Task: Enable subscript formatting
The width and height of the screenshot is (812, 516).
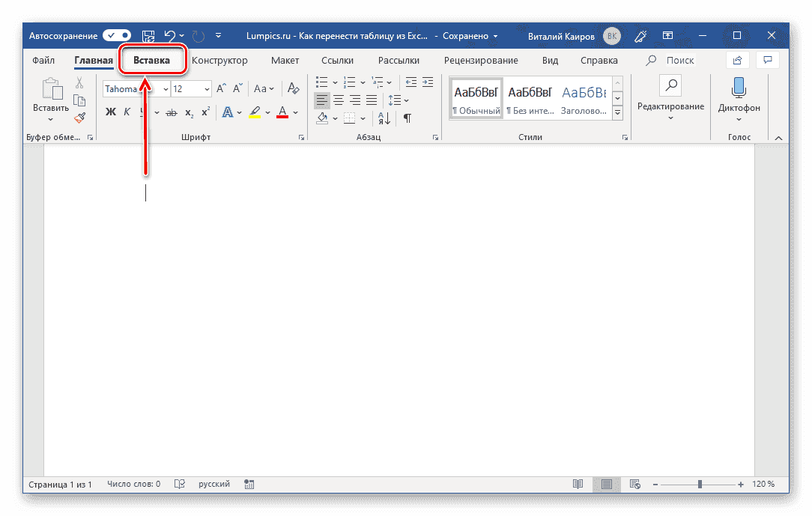Action: point(189,112)
